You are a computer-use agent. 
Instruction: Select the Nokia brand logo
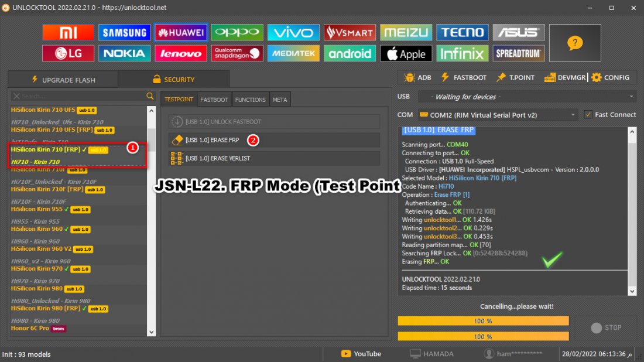click(125, 53)
